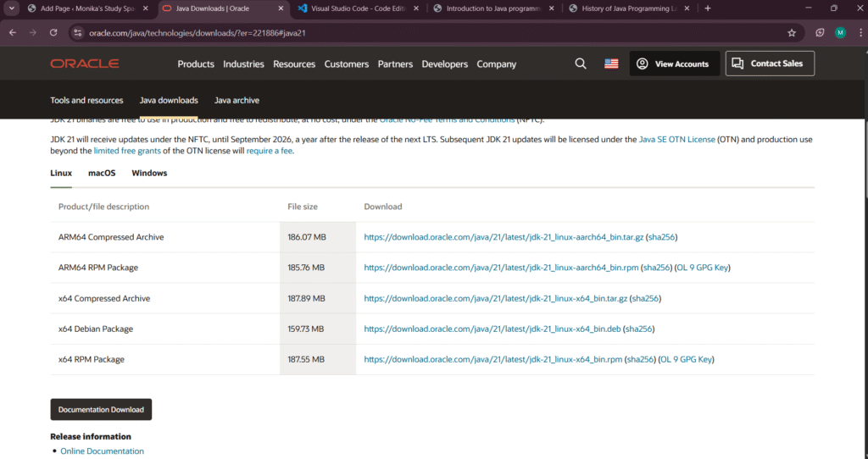
Task: Open the Industries menu
Action: coord(243,64)
